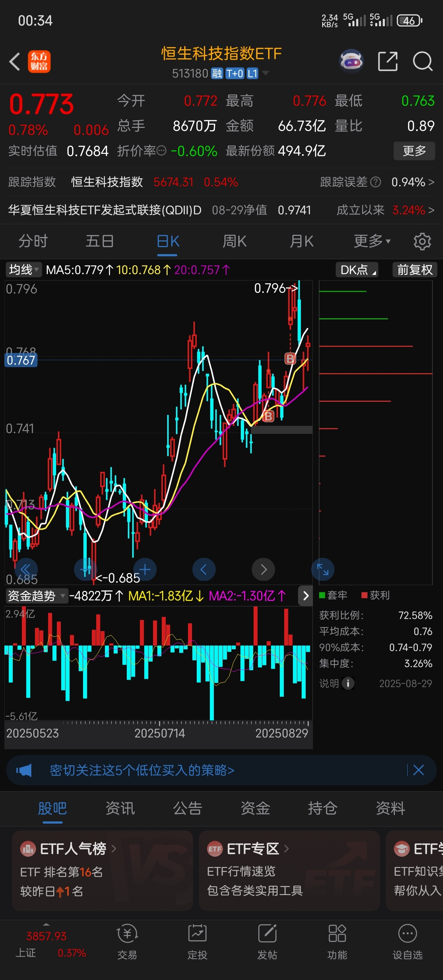The height and width of the screenshot is (980, 443).
Task: Open the 更多 period dropdown
Action: (372, 241)
